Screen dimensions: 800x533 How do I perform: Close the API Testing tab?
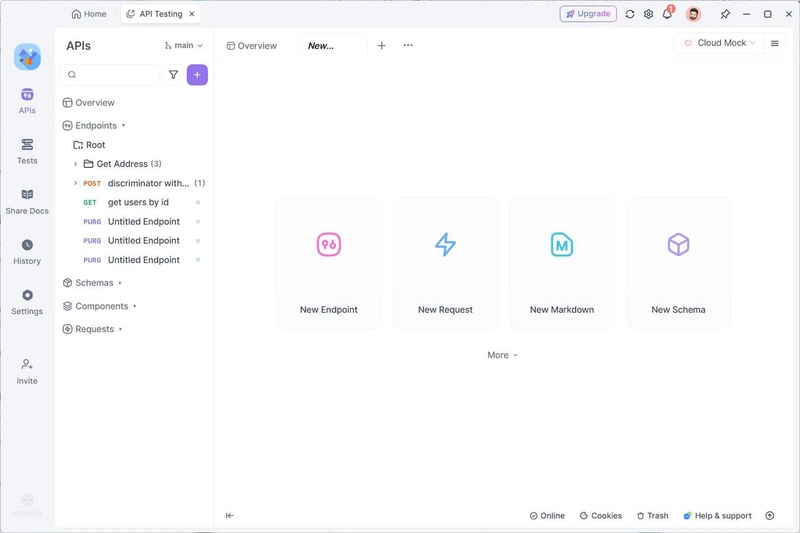click(192, 14)
